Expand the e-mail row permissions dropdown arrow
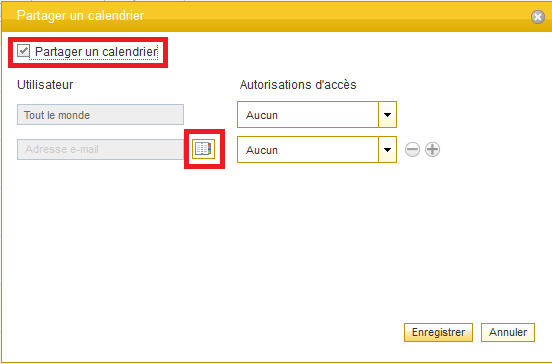This screenshot has height=364, width=552. [x=388, y=150]
